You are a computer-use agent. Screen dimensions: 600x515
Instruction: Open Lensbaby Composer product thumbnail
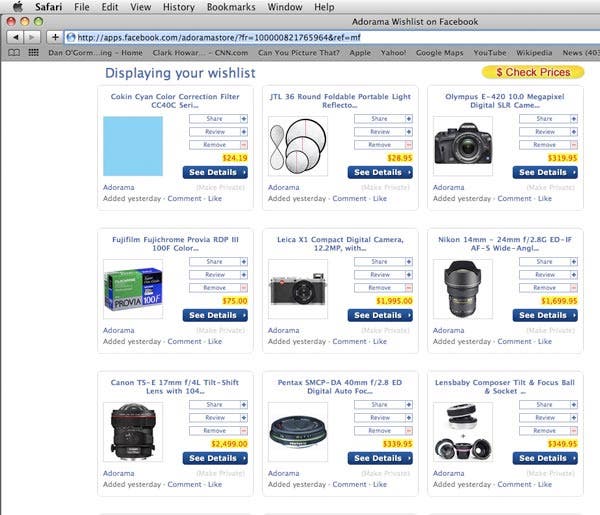[x=463, y=432]
